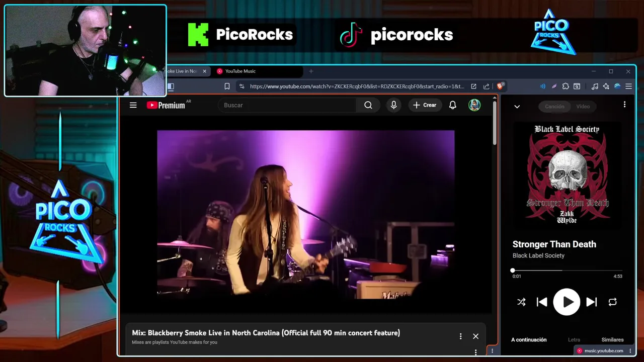
Task: Click the Mix: Blackberry Smoke Live title
Action: click(x=266, y=333)
